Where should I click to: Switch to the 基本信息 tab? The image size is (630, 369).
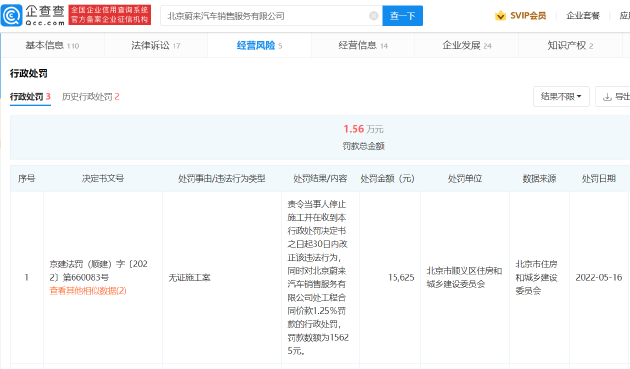52,45
